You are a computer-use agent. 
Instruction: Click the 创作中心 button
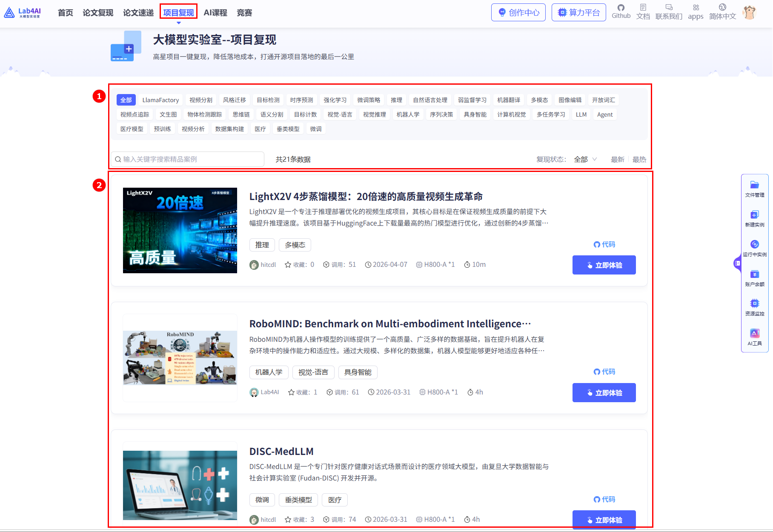click(x=518, y=12)
